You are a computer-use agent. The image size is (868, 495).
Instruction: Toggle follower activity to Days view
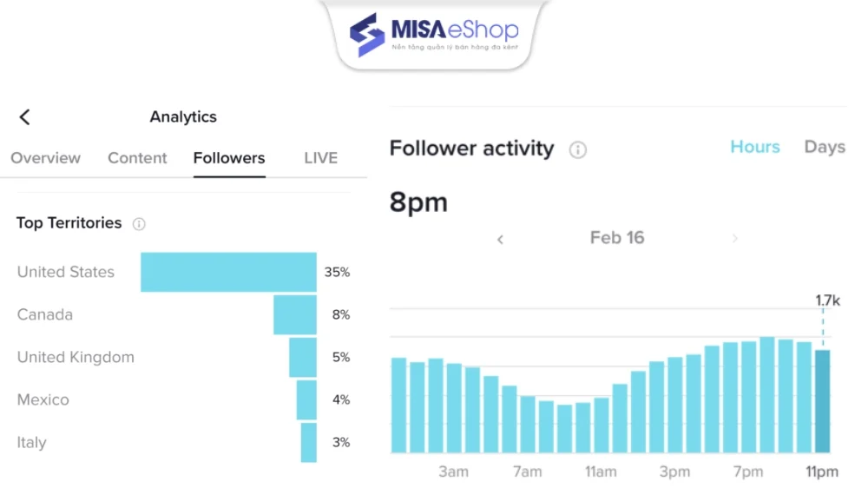click(825, 147)
